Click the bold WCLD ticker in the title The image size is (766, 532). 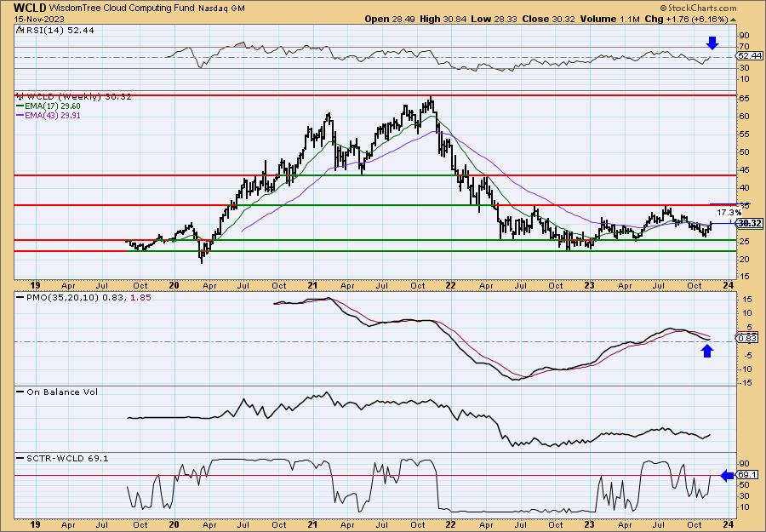point(31,8)
